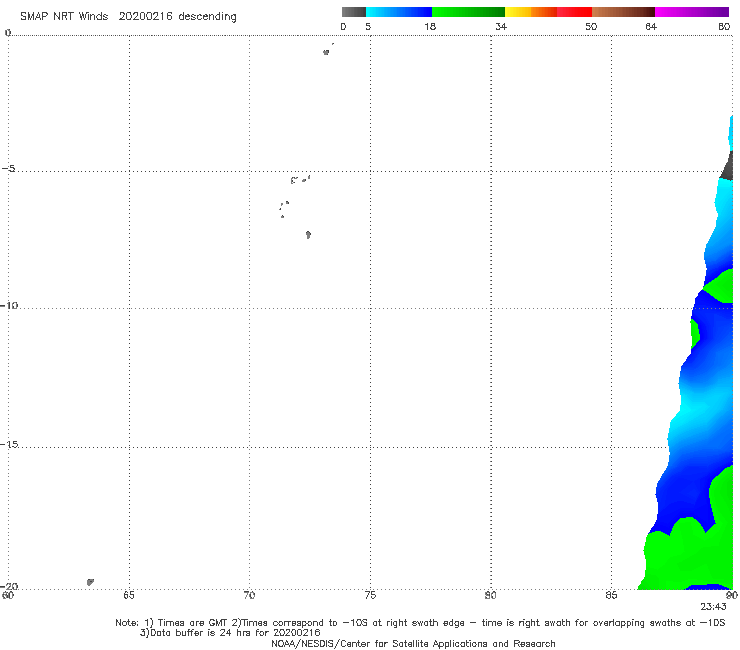Click the island outline in the bottom-left near 63E
The image size is (740, 650).
90,582
